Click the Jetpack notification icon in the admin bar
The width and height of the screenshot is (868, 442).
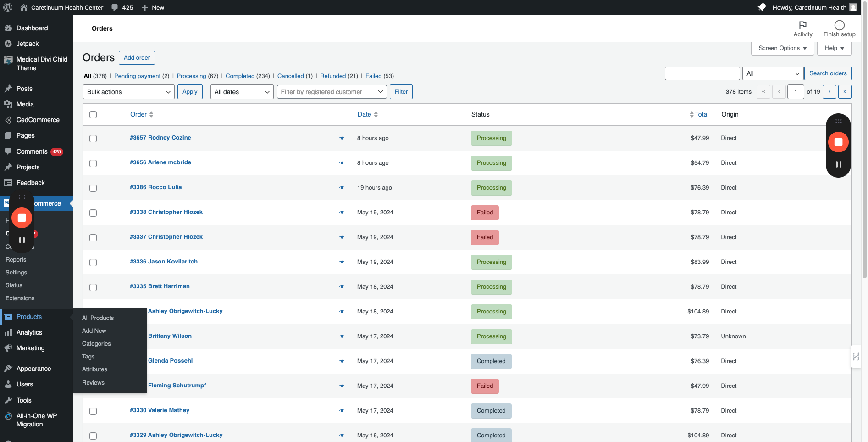pos(762,7)
